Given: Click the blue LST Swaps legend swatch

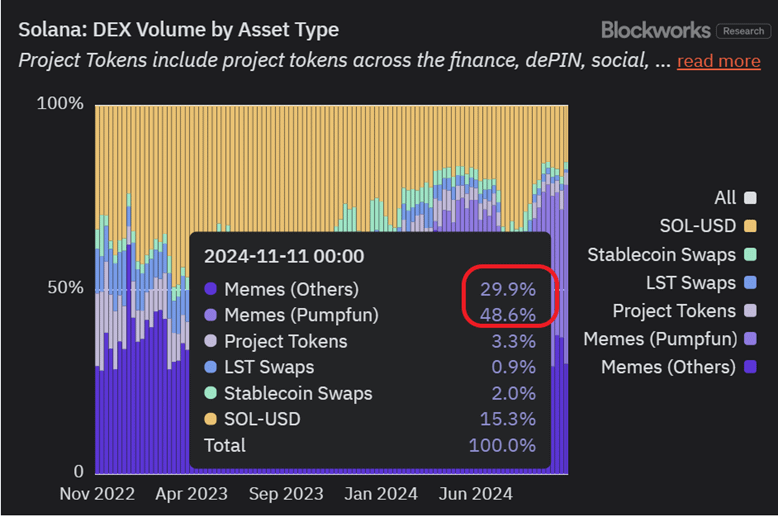Looking at the screenshot, I should [x=751, y=283].
